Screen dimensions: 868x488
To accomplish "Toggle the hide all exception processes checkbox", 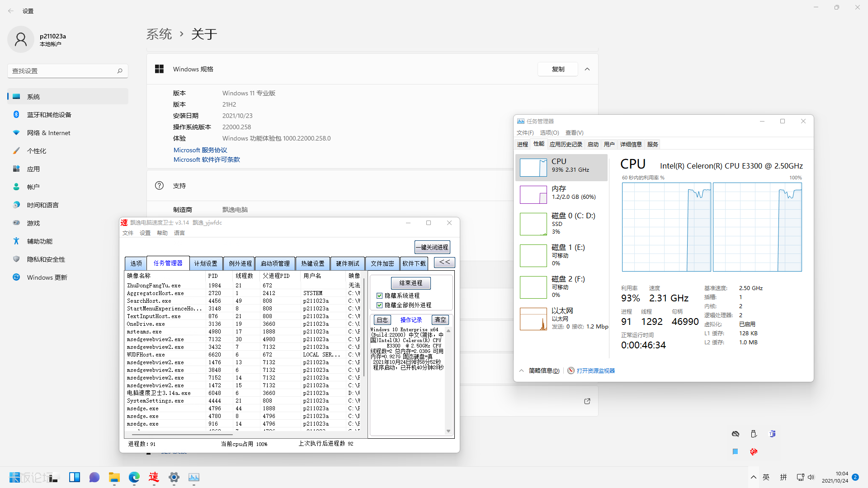I will pyautogui.click(x=380, y=305).
